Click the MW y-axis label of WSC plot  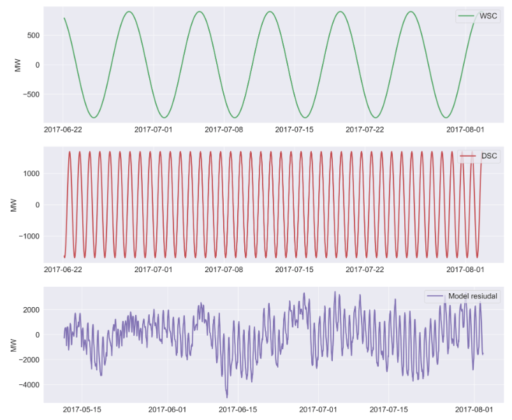coord(18,65)
